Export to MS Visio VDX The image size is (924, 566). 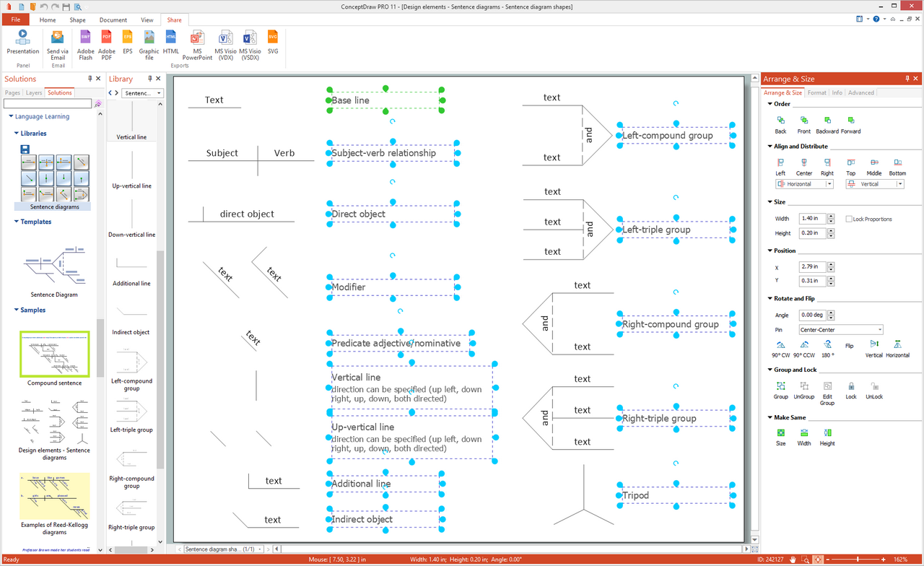tap(226, 45)
